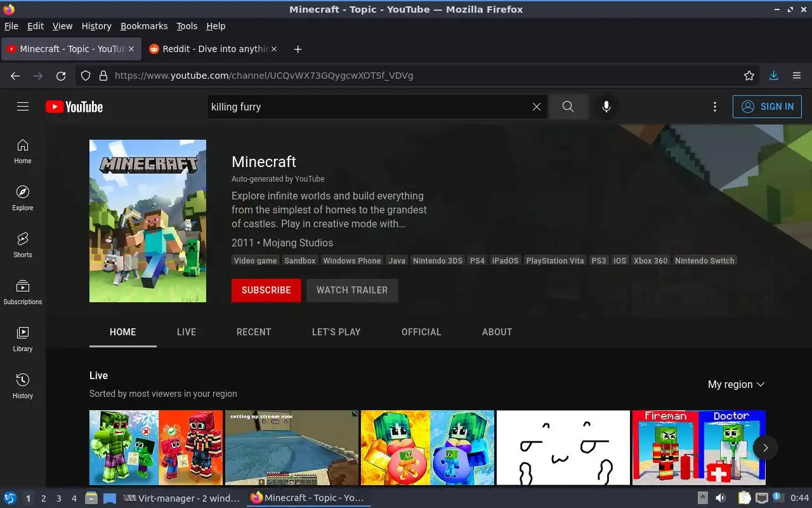Open the Edit menu
The height and width of the screenshot is (508, 812).
pos(35,26)
